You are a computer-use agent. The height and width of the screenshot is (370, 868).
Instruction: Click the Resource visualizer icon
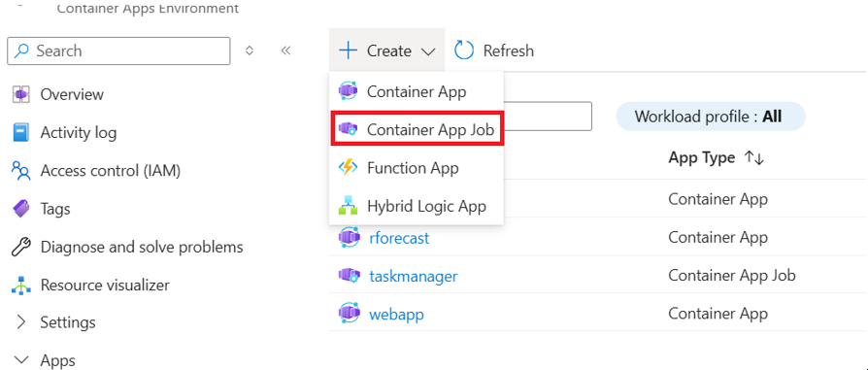(21, 286)
